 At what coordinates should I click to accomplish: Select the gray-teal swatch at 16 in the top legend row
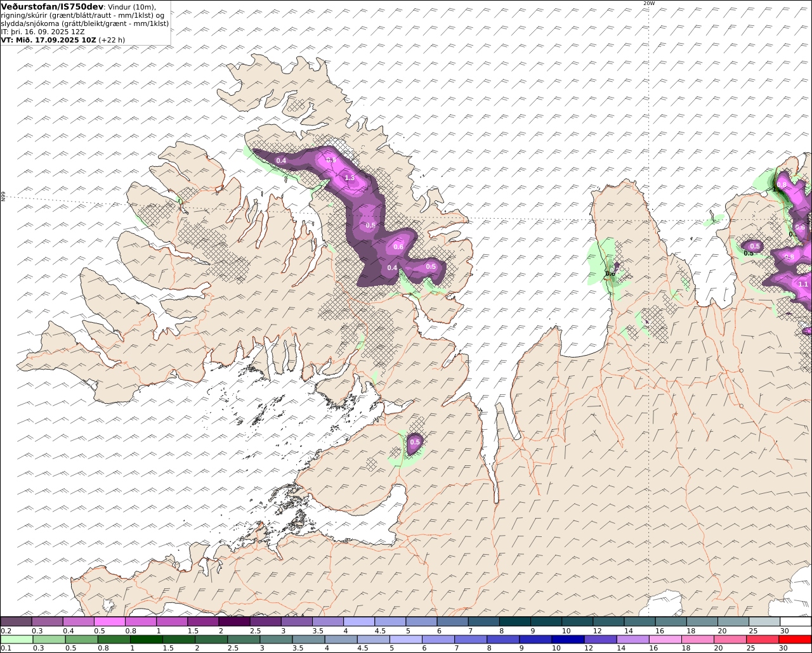[x=671, y=622]
